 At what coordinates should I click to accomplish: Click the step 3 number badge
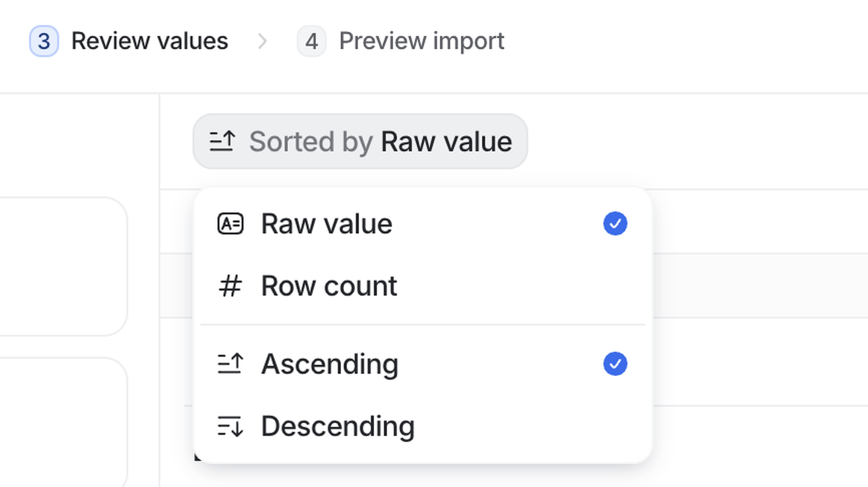pyautogui.click(x=44, y=41)
